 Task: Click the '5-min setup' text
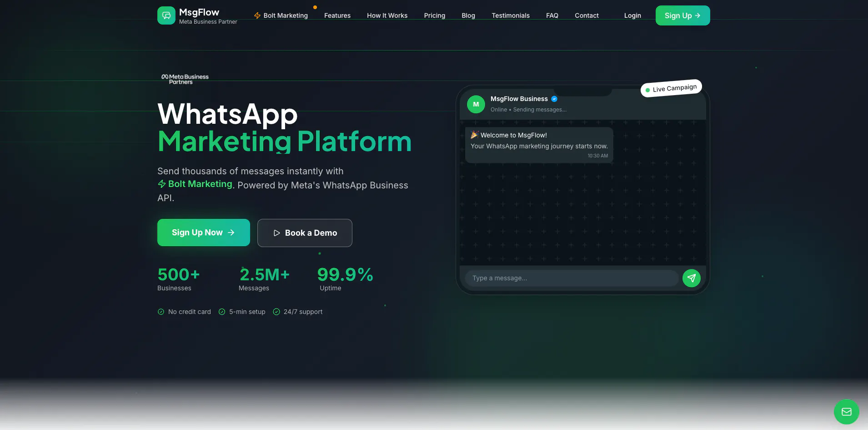click(x=247, y=312)
